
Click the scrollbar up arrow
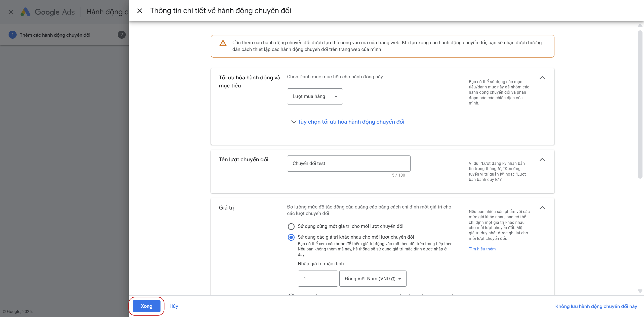click(640, 25)
